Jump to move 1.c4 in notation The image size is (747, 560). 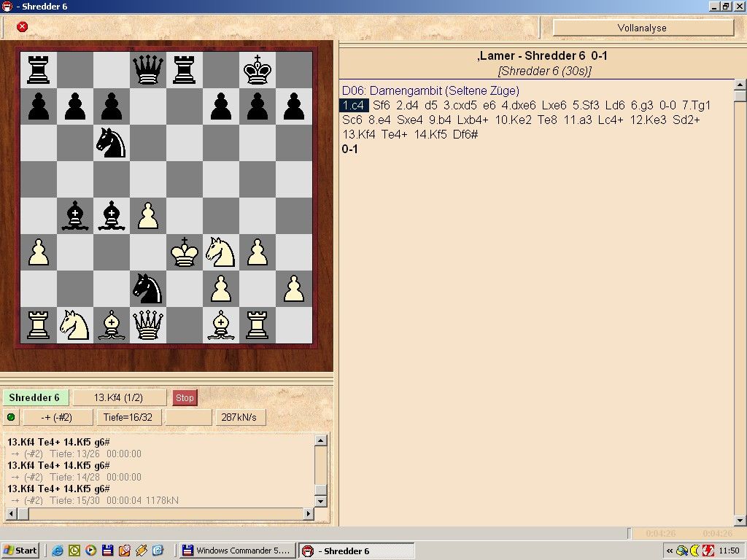click(354, 106)
